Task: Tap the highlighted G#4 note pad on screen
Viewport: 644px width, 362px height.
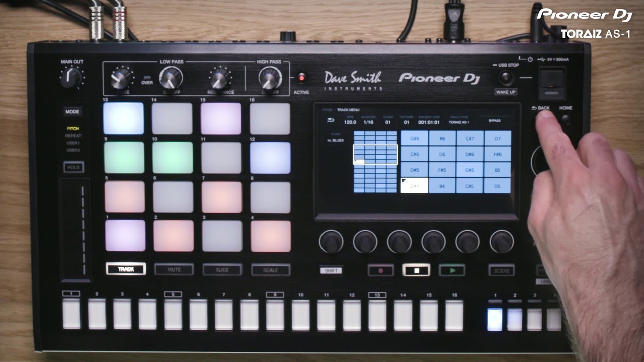Action: [414, 186]
